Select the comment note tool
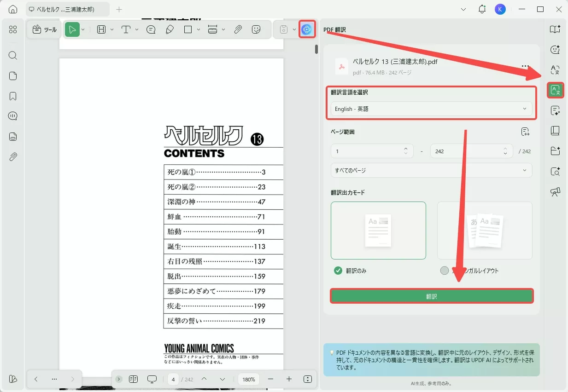Viewport: 568px width, 392px height. click(x=151, y=30)
